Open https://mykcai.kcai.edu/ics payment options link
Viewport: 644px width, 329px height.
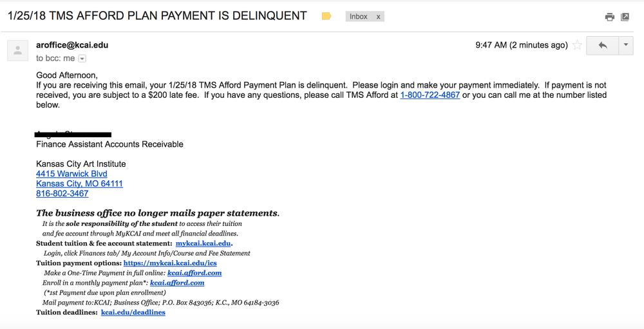170,263
